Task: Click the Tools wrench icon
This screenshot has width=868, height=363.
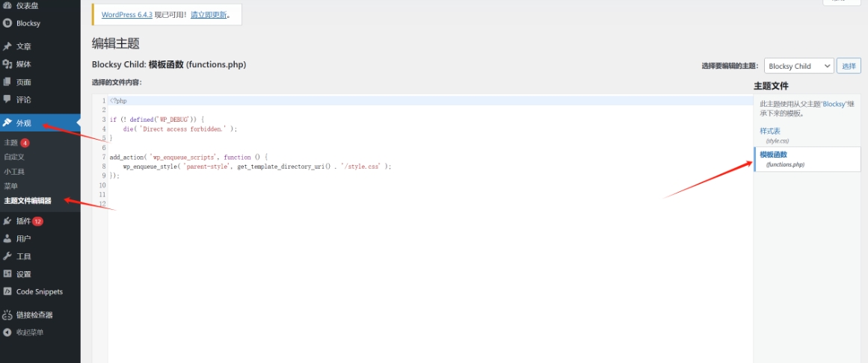Action: pos(7,256)
